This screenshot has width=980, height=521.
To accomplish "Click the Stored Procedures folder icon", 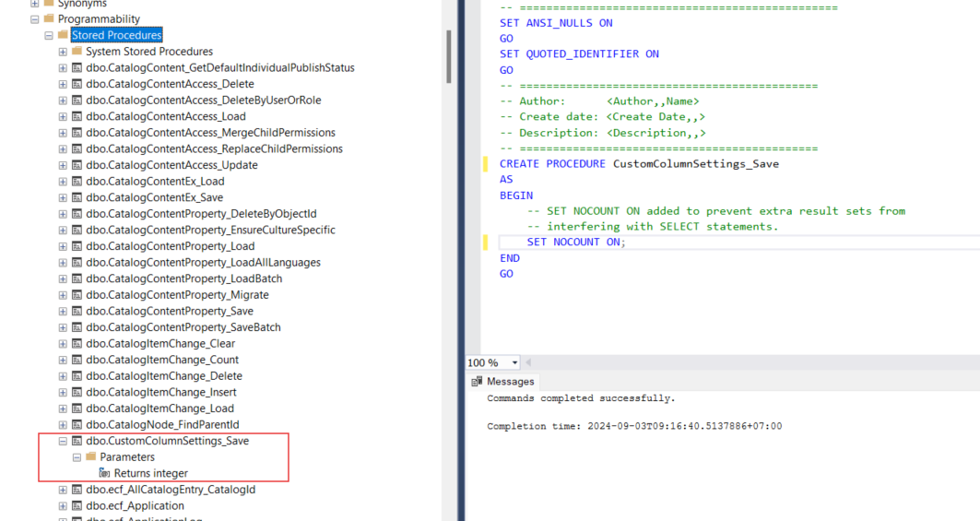I will point(63,35).
